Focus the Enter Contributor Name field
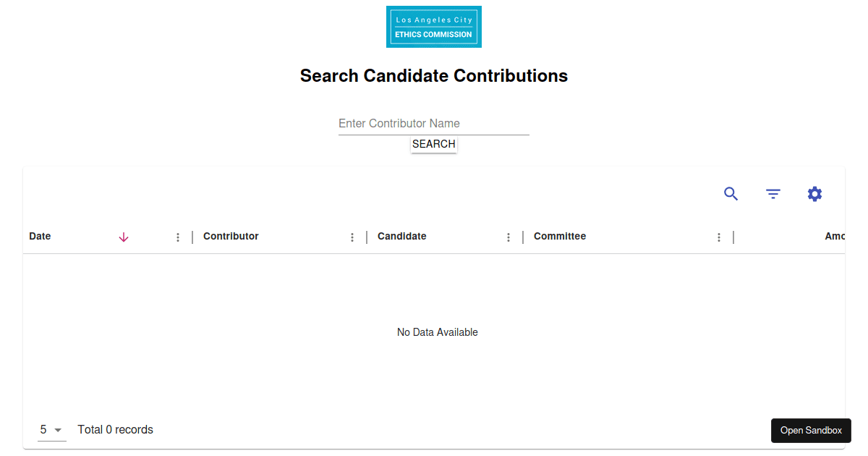 point(434,124)
